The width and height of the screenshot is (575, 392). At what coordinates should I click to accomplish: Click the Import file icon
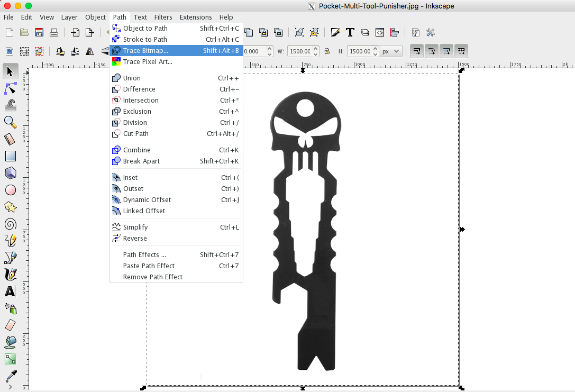point(75,32)
